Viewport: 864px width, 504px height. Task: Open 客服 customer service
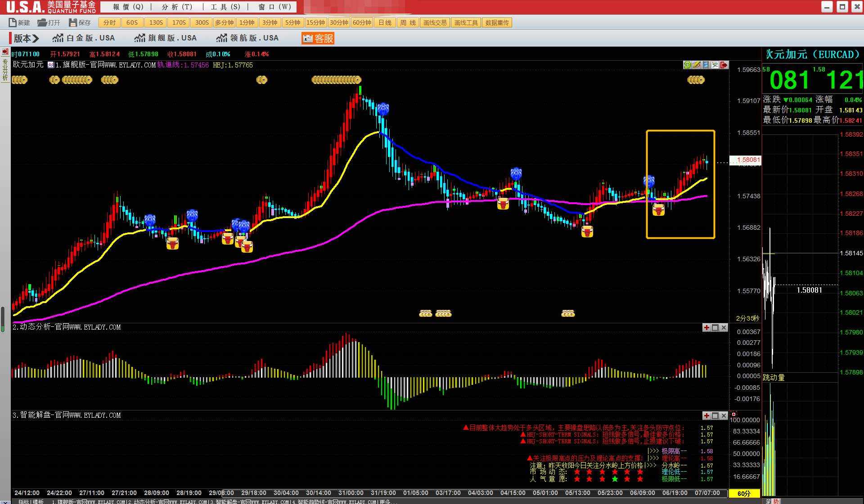(318, 38)
